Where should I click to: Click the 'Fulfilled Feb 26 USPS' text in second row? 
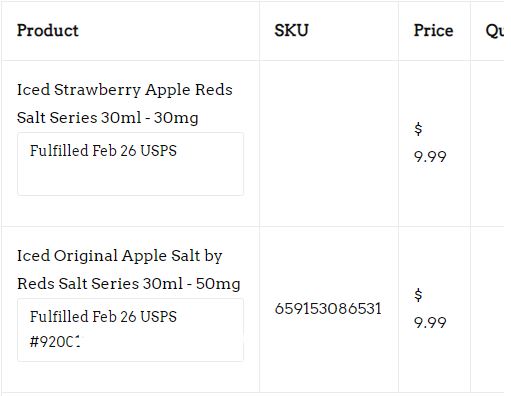(103, 316)
